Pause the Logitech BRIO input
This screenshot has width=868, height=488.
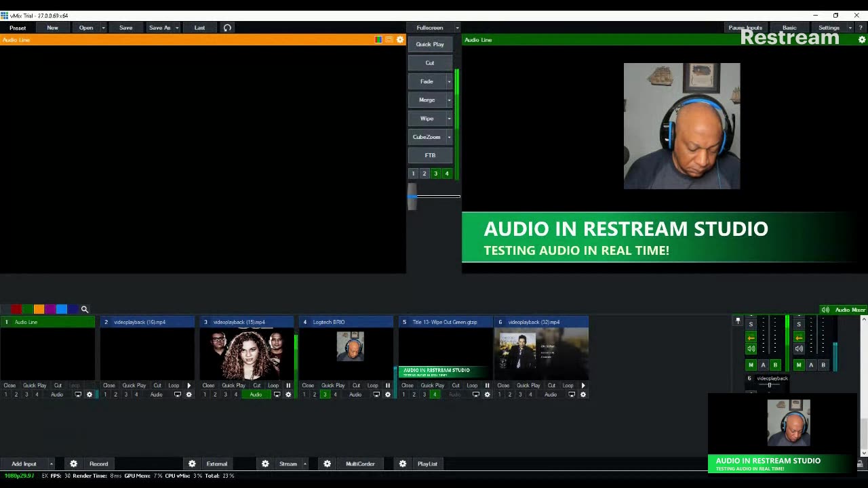[388, 386]
